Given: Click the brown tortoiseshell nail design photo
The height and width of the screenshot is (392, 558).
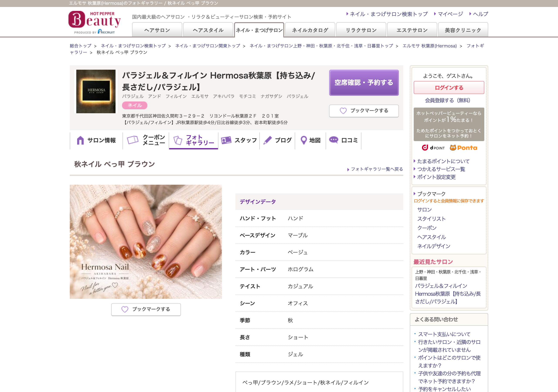Looking at the screenshot, I should 146,242.
